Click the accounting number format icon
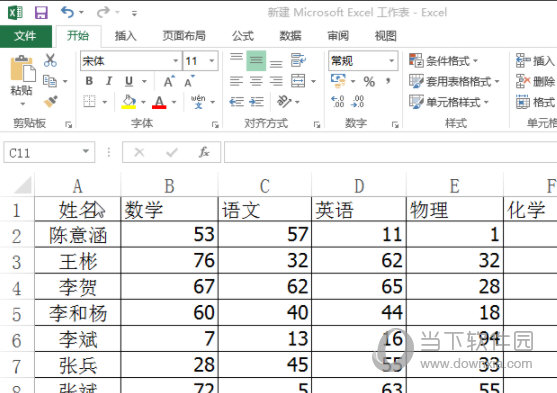Viewport: 557px width, 393px height. coord(338,81)
